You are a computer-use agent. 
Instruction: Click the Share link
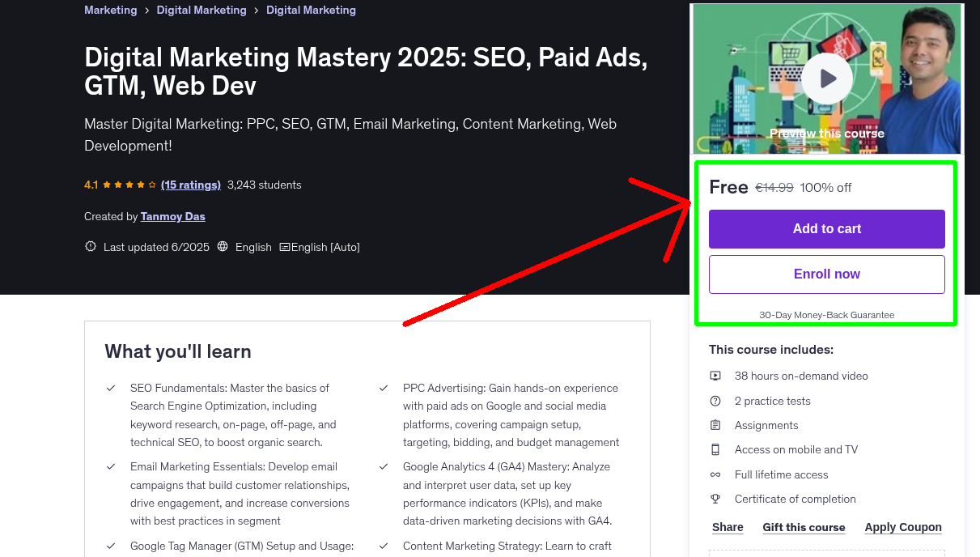(727, 527)
